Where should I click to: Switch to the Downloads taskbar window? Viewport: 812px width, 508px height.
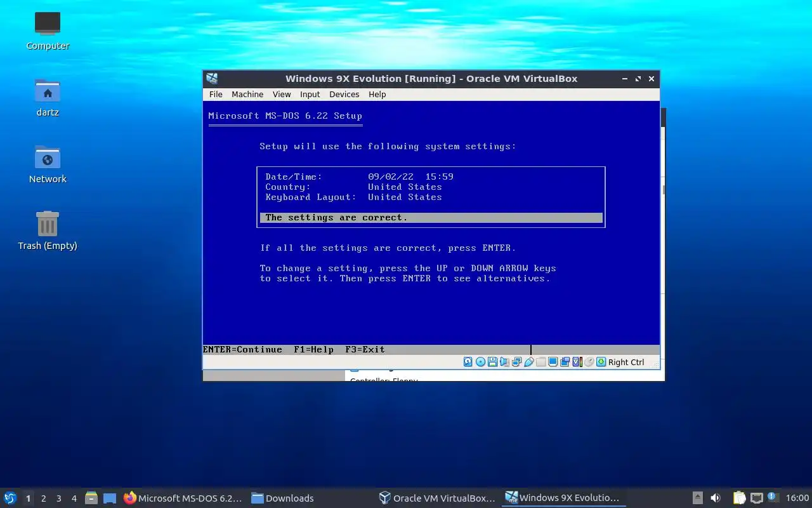click(282, 498)
